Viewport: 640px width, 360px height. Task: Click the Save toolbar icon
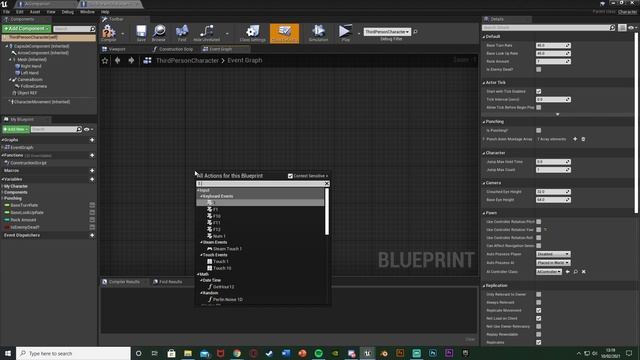141,33
